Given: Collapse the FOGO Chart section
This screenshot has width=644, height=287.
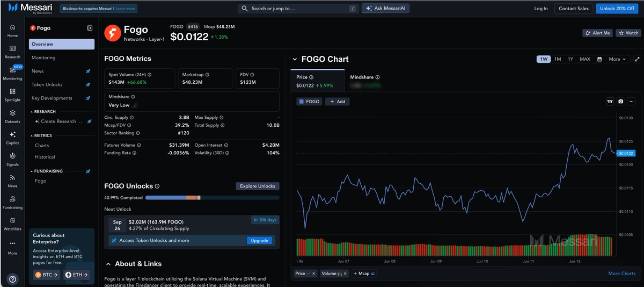Looking at the screenshot, I should tap(294, 59).
